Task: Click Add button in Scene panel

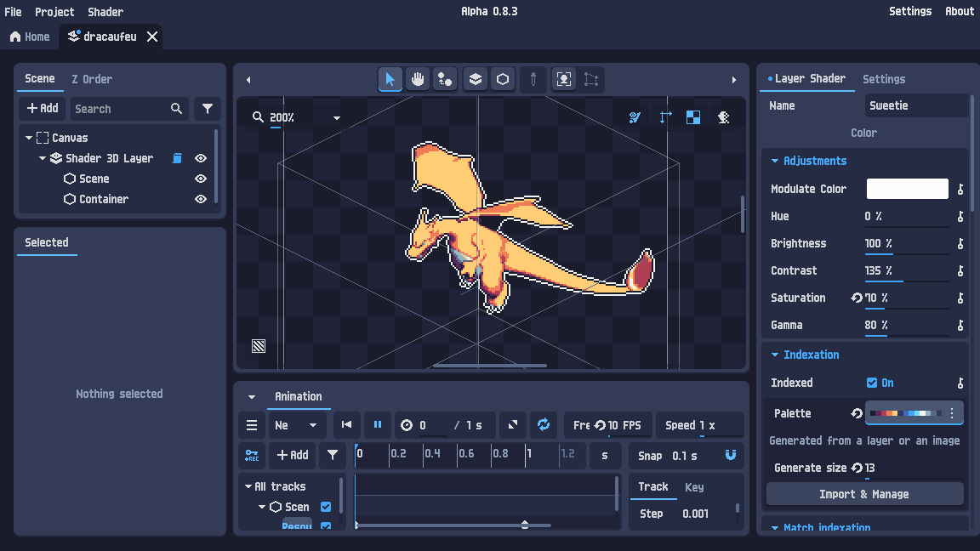Action: [x=42, y=109]
